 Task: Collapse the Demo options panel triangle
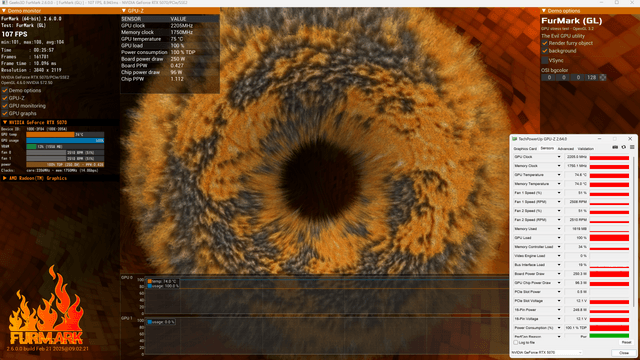544,11
